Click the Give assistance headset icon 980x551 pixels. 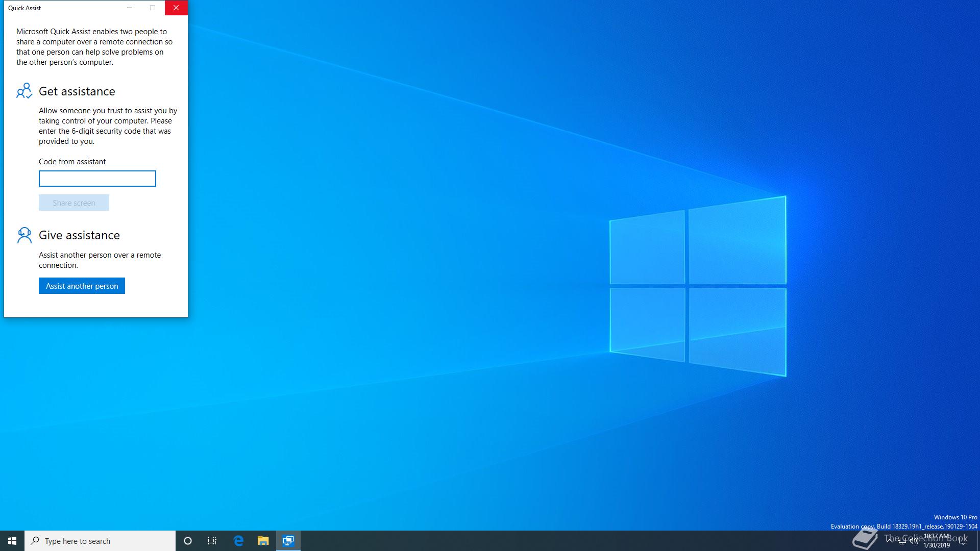tap(24, 235)
